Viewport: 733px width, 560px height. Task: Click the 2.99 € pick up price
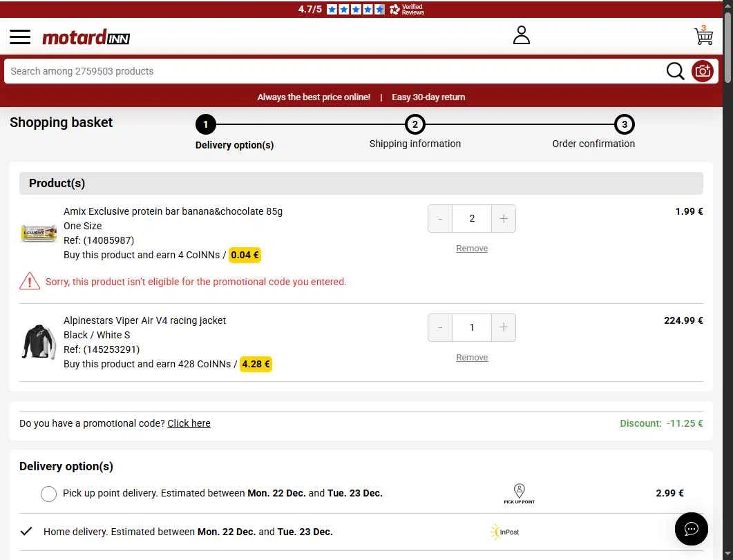coord(669,493)
